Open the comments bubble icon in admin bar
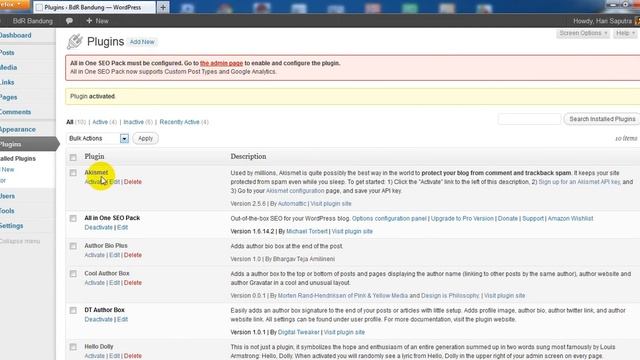The width and height of the screenshot is (640, 360). coord(69,21)
